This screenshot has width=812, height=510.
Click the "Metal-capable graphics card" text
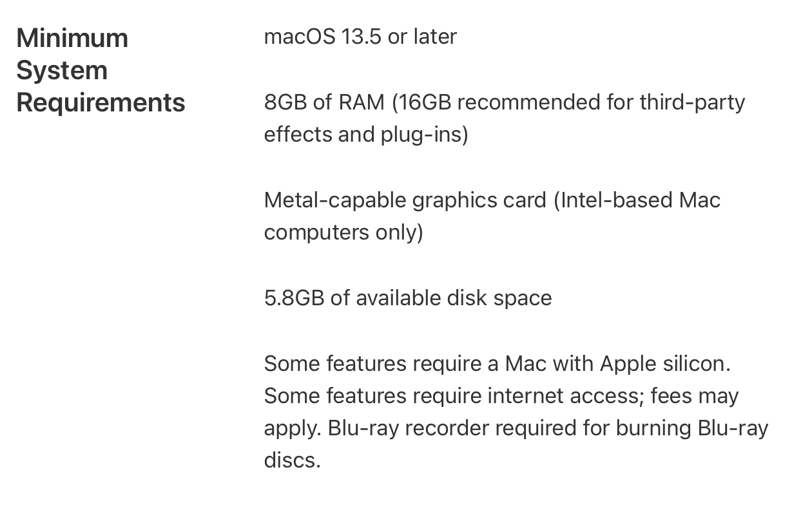[405, 200]
